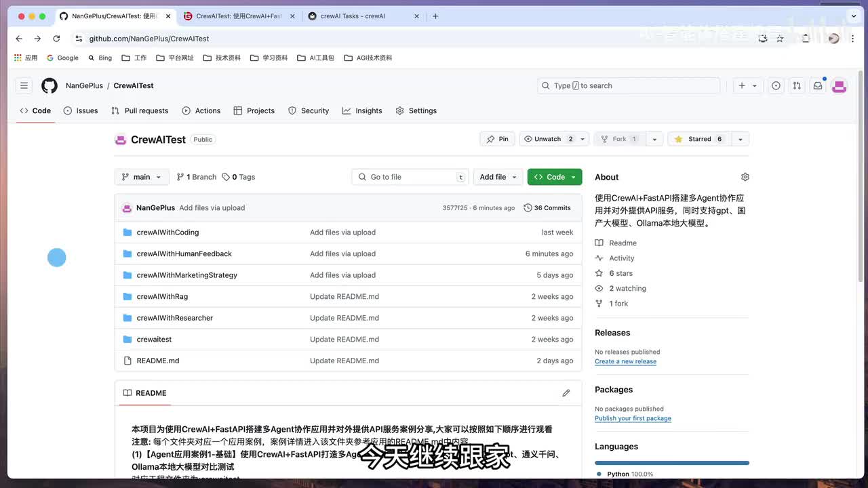Image resolution: width=868 pixels, height=488 pixels.
Task: Open the issues icon in top header
Action: pyautogui.click(x=776, y=85)
